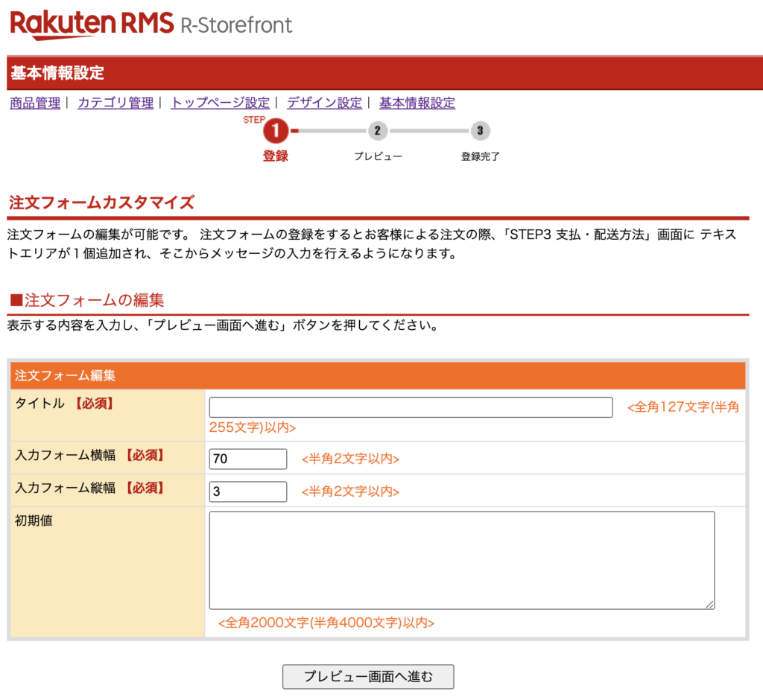Click the プレビュー画面へ進む button
The height and width of the screenshot is (700, 763).
pos(368,677)
